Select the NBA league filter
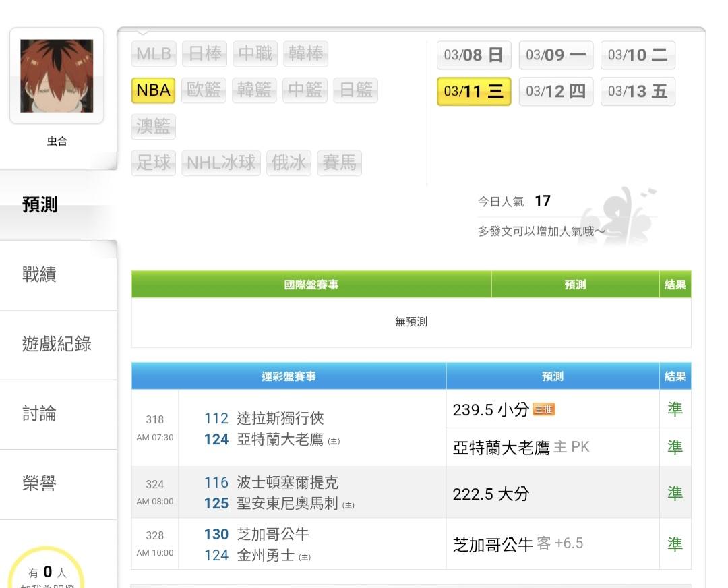The image size is (728, 588). click(153, 90)
